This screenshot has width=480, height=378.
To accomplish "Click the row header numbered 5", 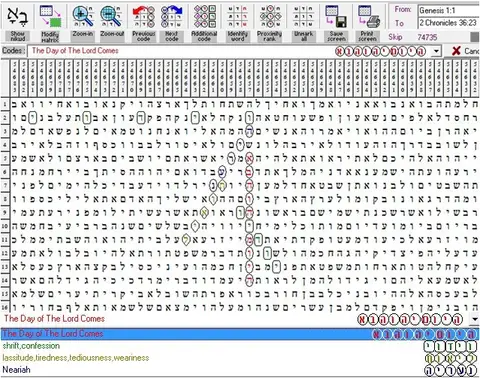I will (5, 158).
